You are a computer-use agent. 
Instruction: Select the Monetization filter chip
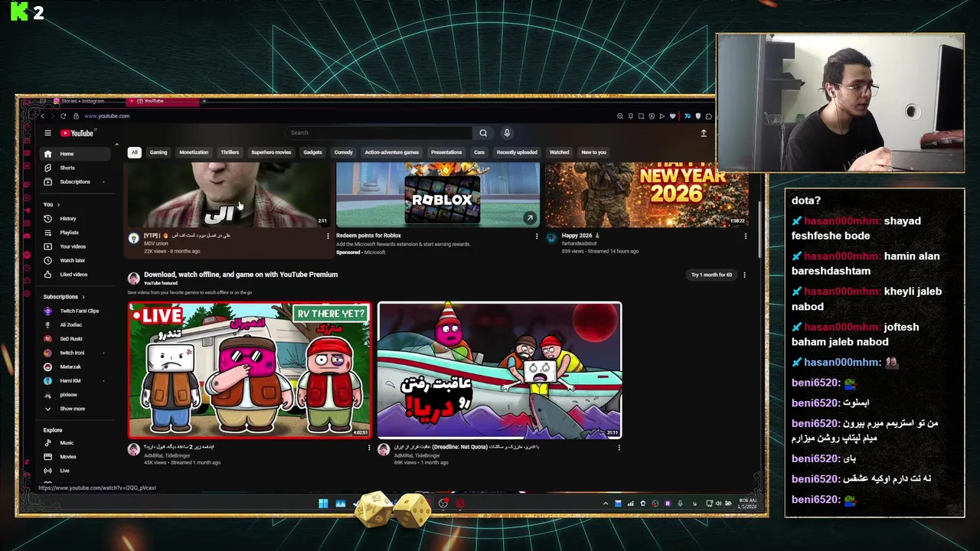click(x=194, y=152)
